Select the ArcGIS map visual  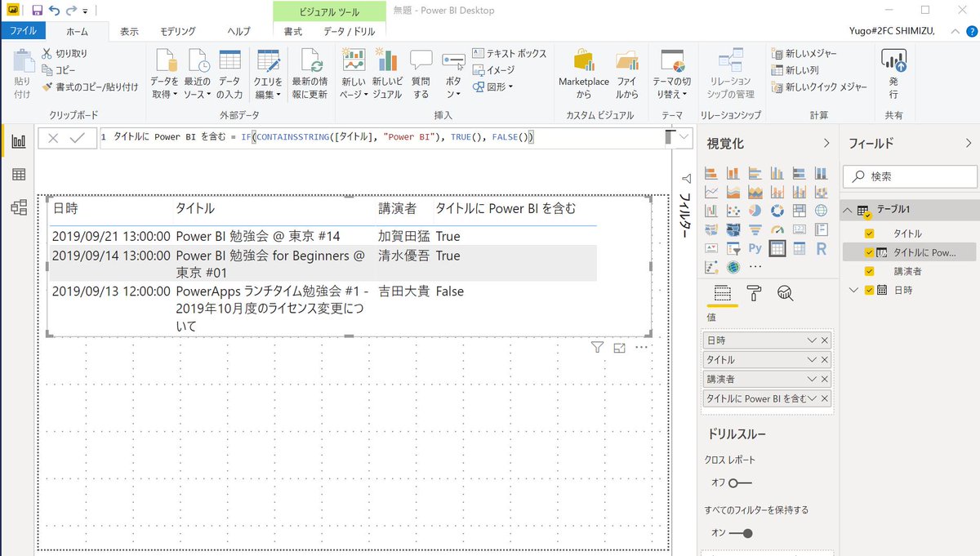tap(733, 267)
